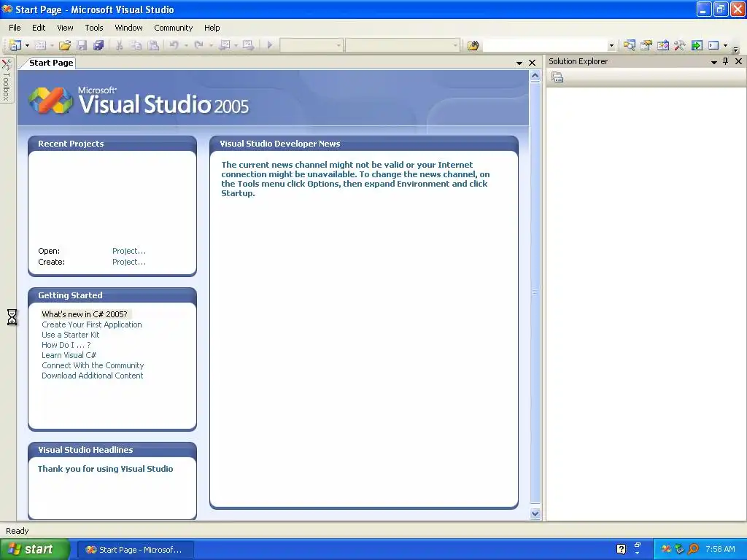The height and width of the screenshot is (560, 747).
Task: Click the Add New Item toolbar icon
Action: point(41,45)
